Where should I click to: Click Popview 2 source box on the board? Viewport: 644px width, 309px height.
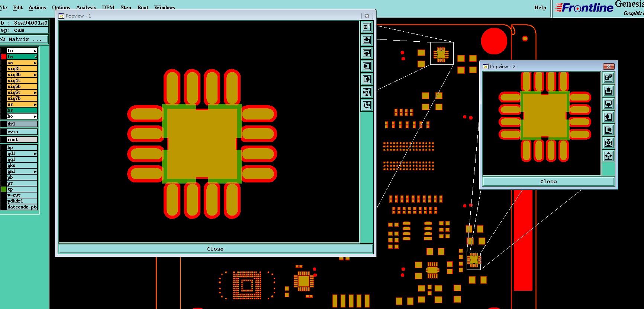tap(474, 261)
